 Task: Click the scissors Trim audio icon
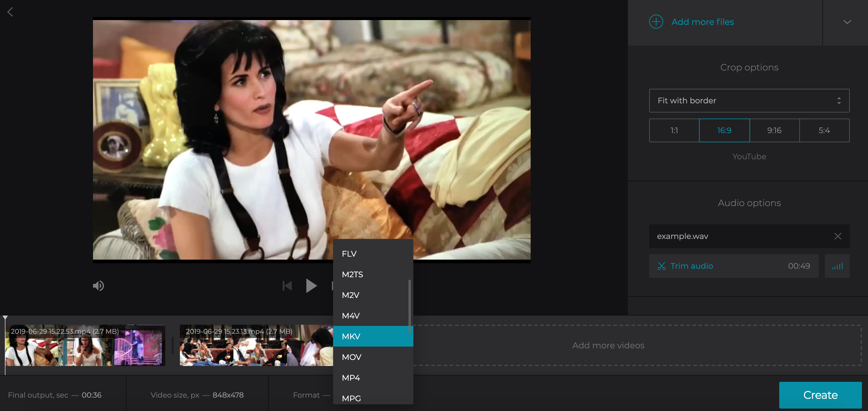661,266
